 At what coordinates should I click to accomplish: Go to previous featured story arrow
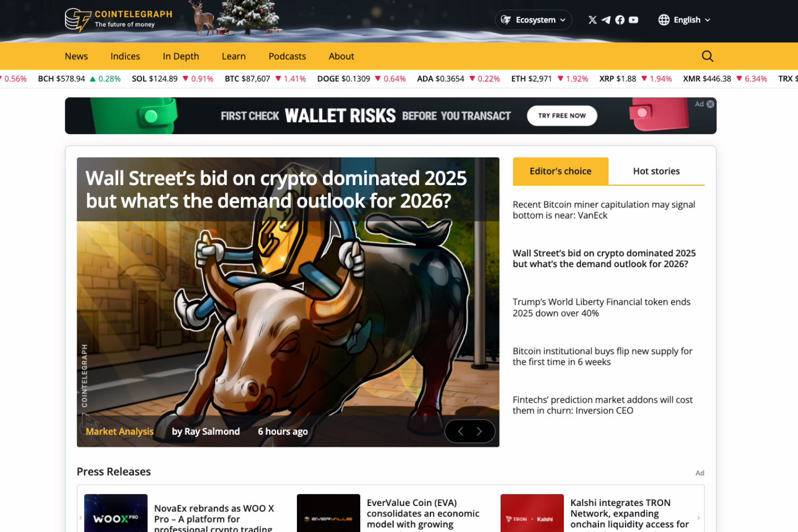click(x=461, y=431)
